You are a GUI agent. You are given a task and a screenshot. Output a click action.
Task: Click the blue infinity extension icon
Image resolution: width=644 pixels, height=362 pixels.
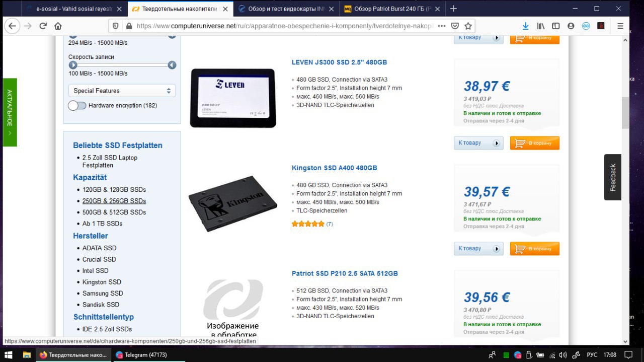tap(586, 26)
